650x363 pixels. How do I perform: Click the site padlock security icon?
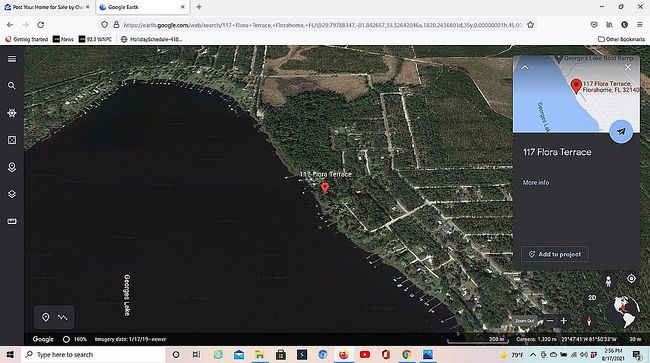coord(116,25)
